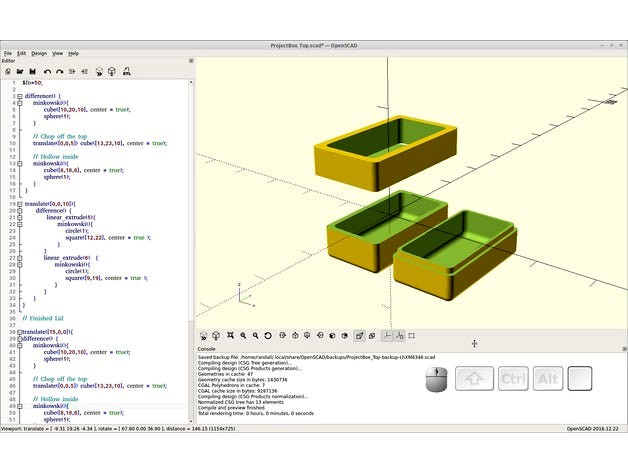Image resolution: width=628 pixels, height=472 pixels.
Task: Reset the 3D view with circular arrow
Action: [x=268, y=336]
